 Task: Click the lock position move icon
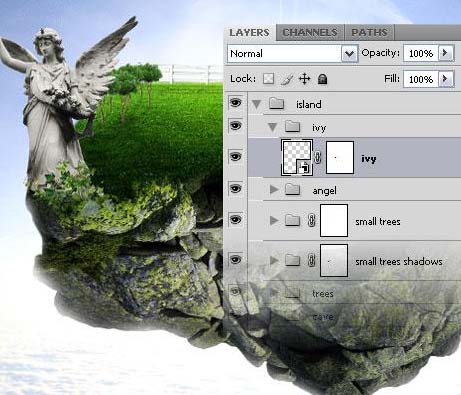point(304,79)
